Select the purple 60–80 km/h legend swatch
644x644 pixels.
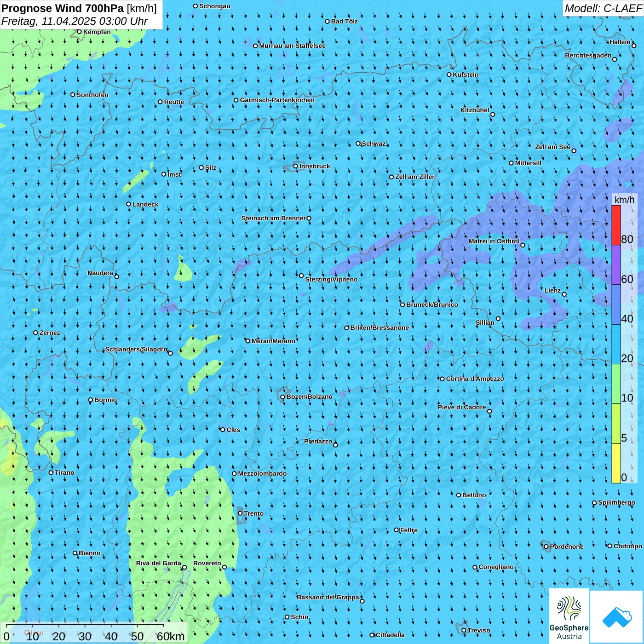[x=616, y=265]
